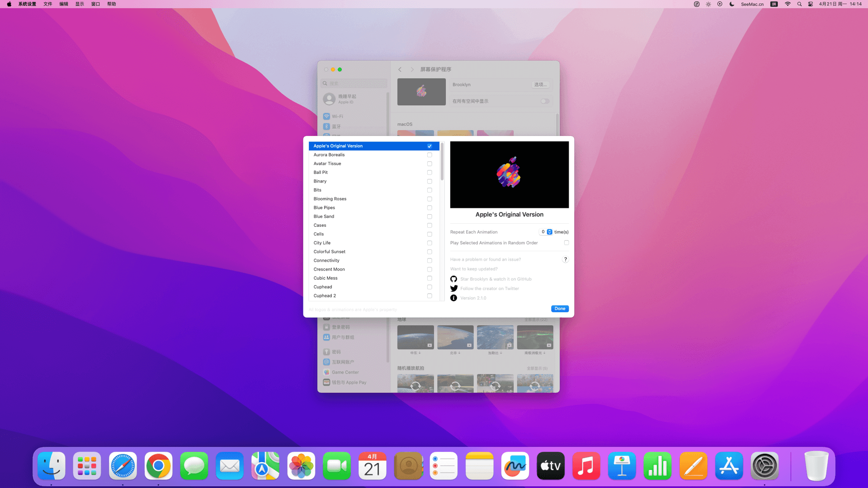
Task: Open the 文件 menu
Action: click(x=48, y=4)
